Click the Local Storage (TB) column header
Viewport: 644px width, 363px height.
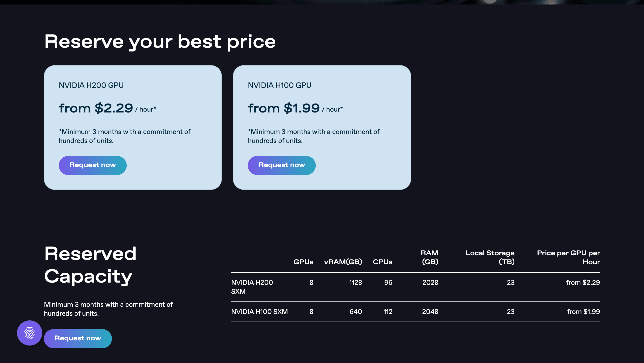click(x=490, y=257)
